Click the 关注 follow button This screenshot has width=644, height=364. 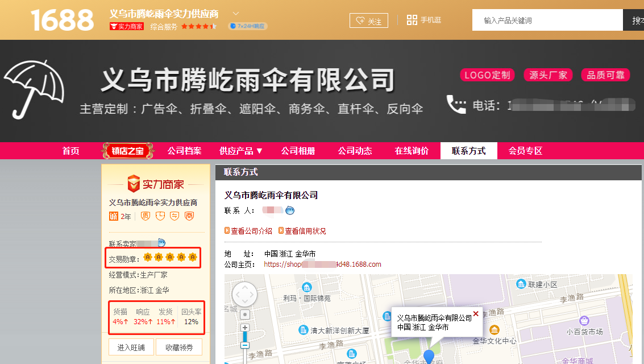368,20
